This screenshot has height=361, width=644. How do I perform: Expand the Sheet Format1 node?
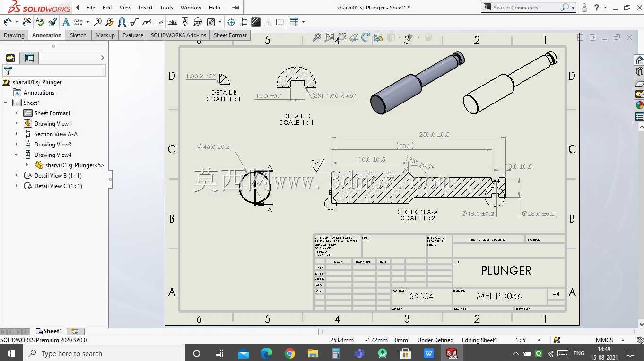(17, 113)
